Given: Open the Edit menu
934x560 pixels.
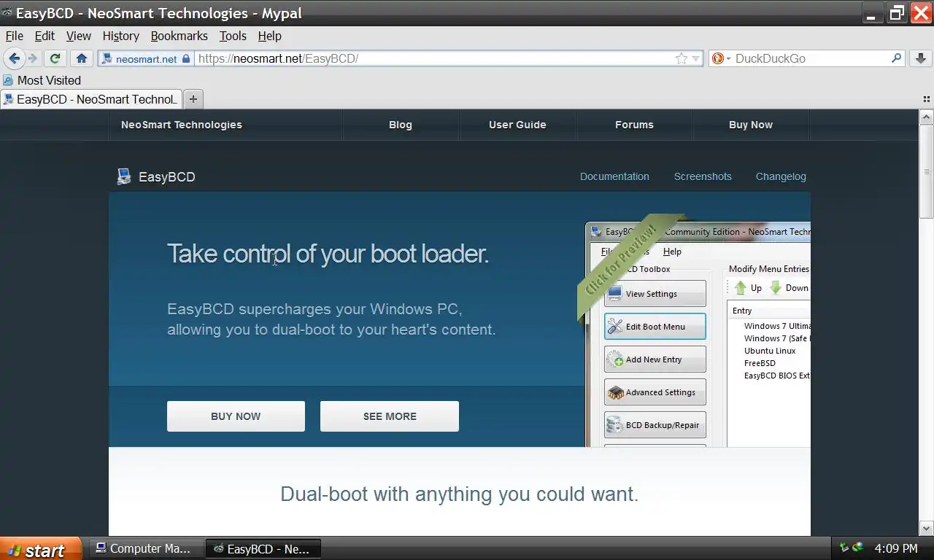Looking at the screenshot, I should [x=45, y=36].
